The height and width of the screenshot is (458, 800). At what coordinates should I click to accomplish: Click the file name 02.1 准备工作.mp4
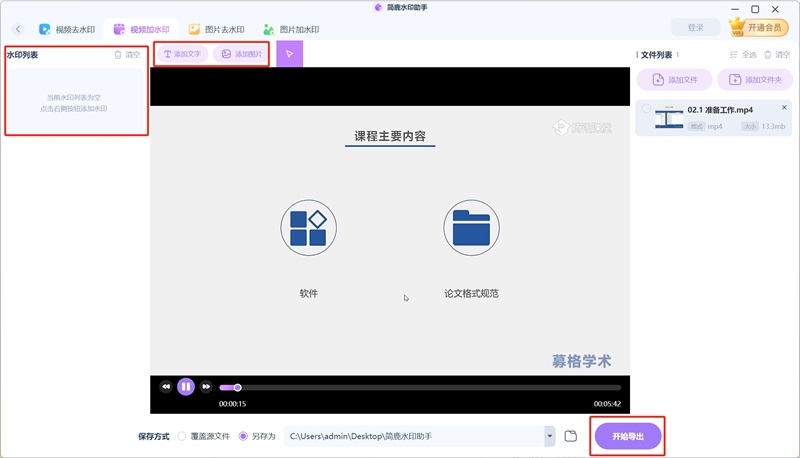(x=720, y=110)
